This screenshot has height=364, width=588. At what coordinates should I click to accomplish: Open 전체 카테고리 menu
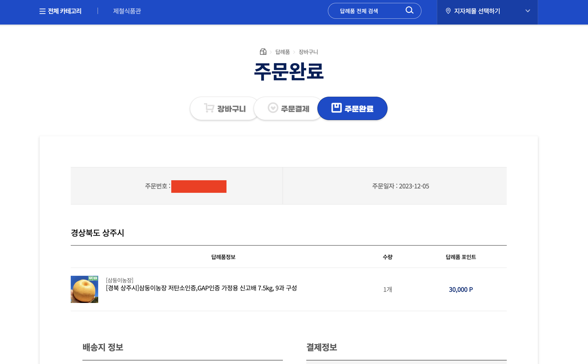[65, 11]
